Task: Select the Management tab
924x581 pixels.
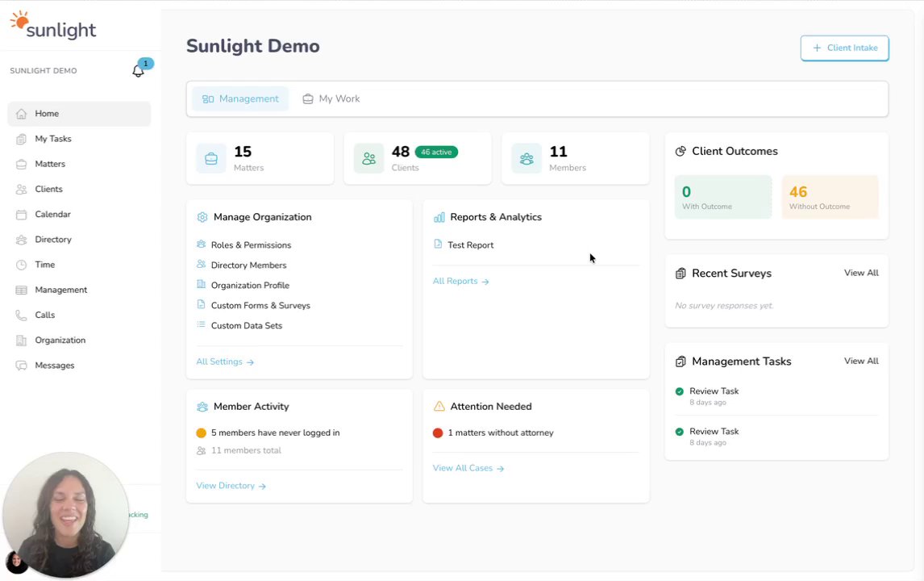Action: pos(240,99)
